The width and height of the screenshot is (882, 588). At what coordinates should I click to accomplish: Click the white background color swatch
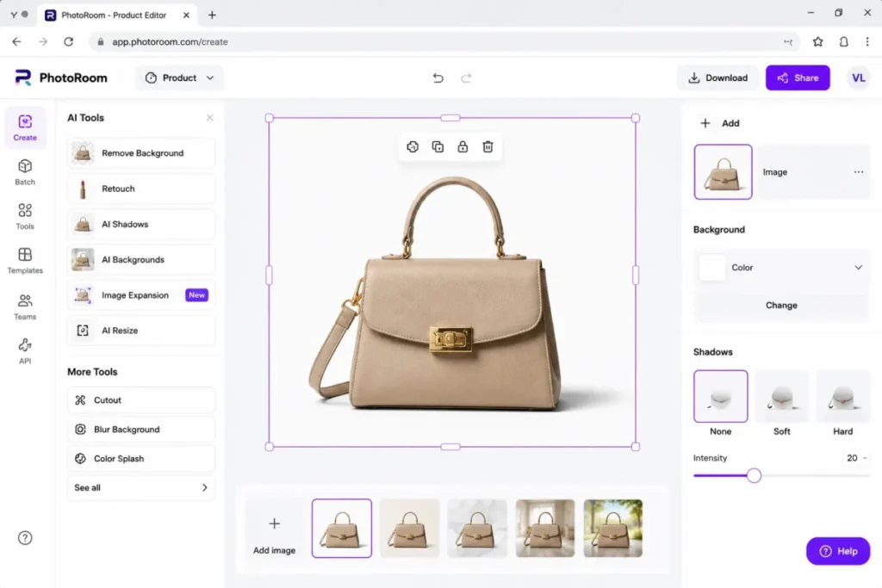712,268
